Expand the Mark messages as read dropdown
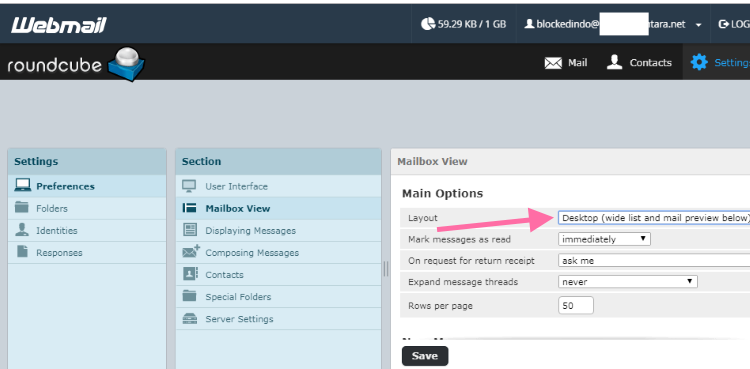The width and height of the screenshot is (750, 369). pos(604,239)
